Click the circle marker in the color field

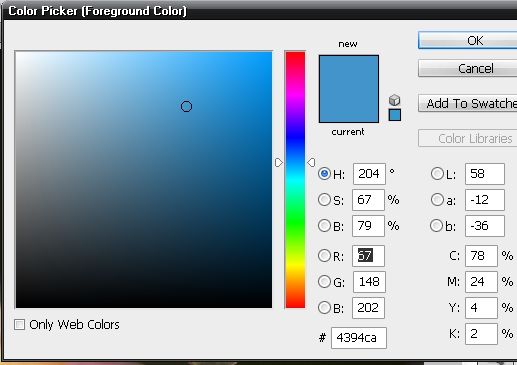pos(186,107)
